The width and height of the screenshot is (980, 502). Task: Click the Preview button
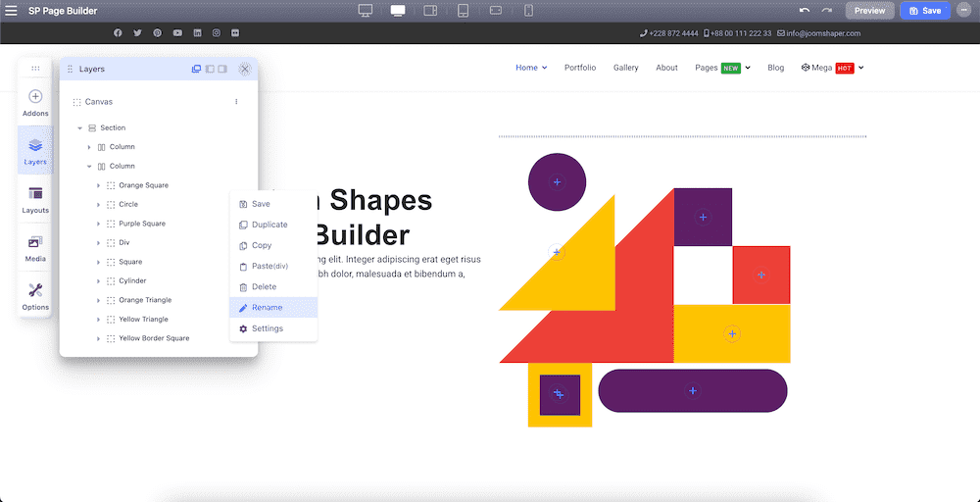click(869, 11)
